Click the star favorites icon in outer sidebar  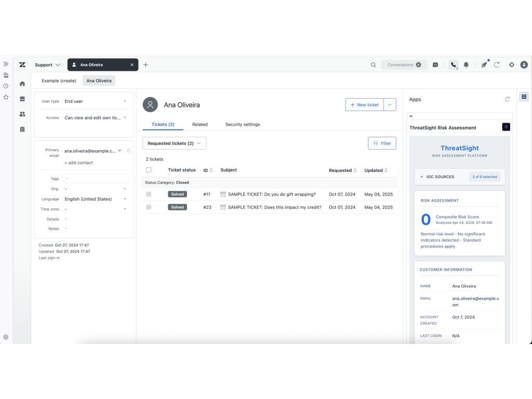point(6,97)
